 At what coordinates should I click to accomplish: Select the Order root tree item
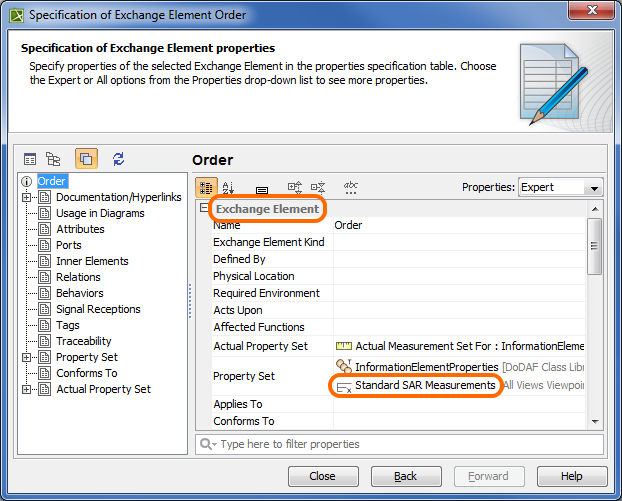click(52, 181)
